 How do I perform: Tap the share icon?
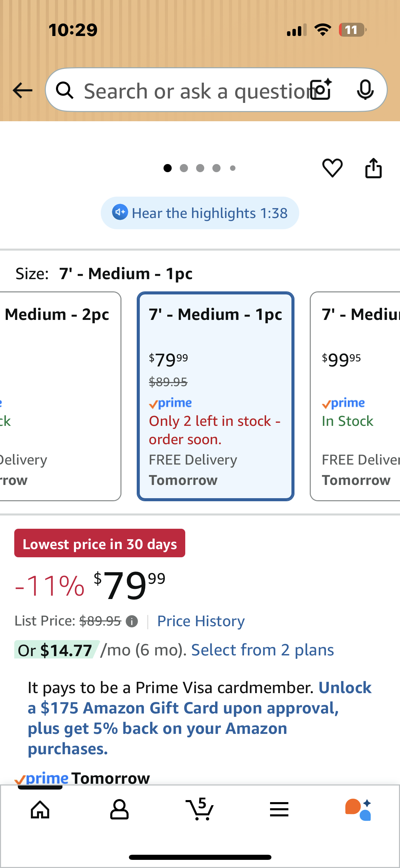pyautogui.click(x=373, y=168)
